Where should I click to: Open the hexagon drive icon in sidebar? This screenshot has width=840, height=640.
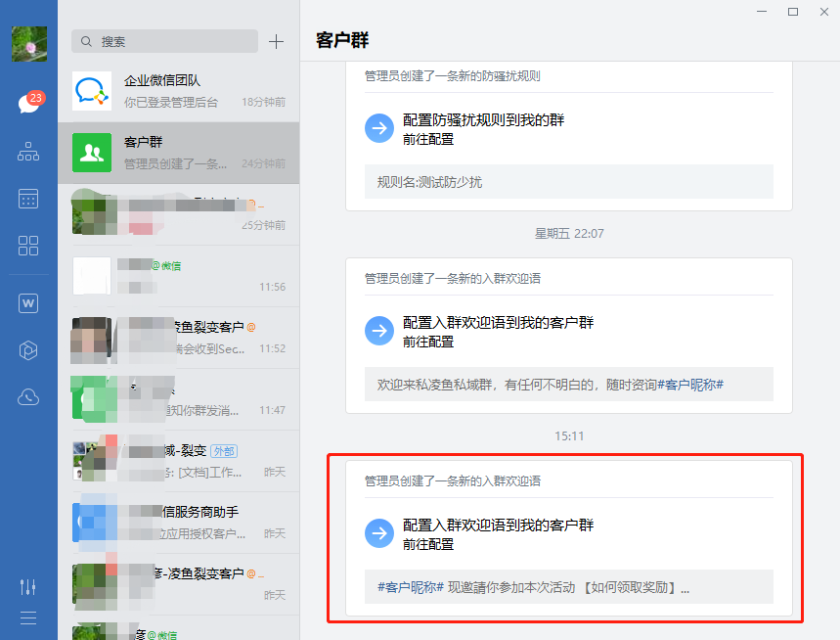tap(28, 350)
